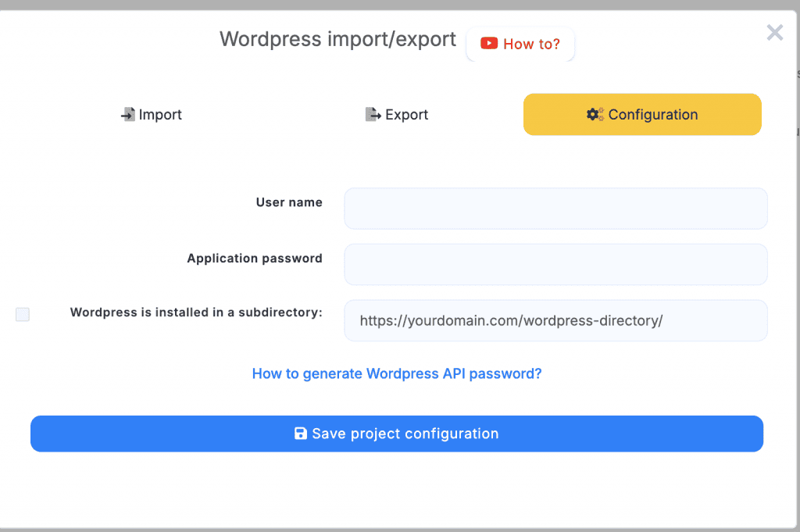This screenshot has width=800, height=532.
Task: Open How to generate Wordpress API password link
Action: tap(397, 373)
